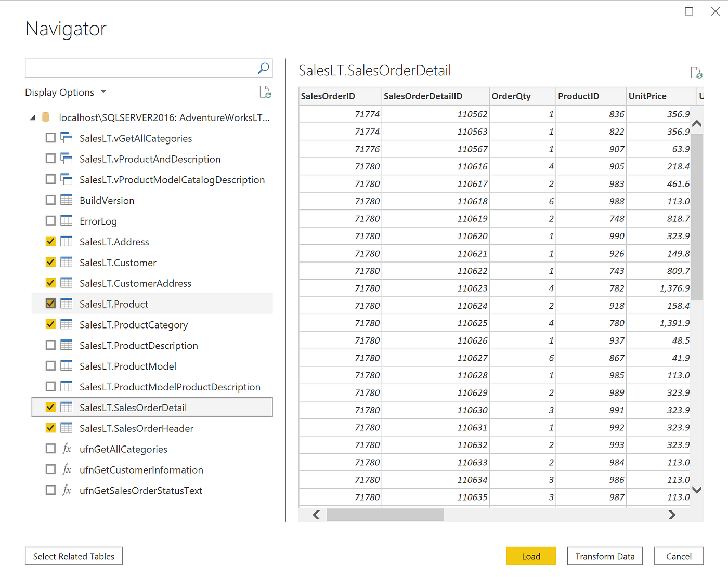Click the table icon next to SalesLT.CustomerAddress
728x577 pixels.
tap(67, 283)
